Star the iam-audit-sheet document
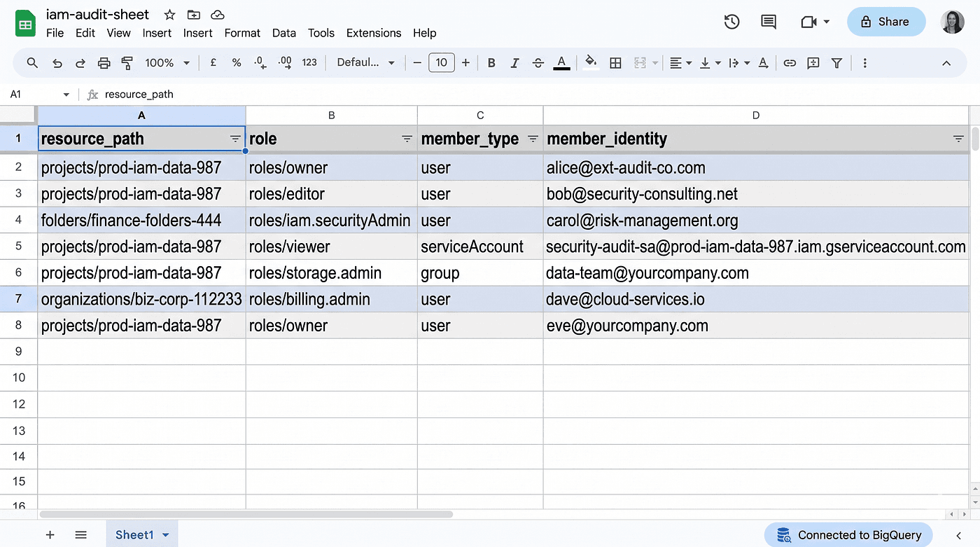This screenshot has width=980, height=547. click(x=169, y=15)
